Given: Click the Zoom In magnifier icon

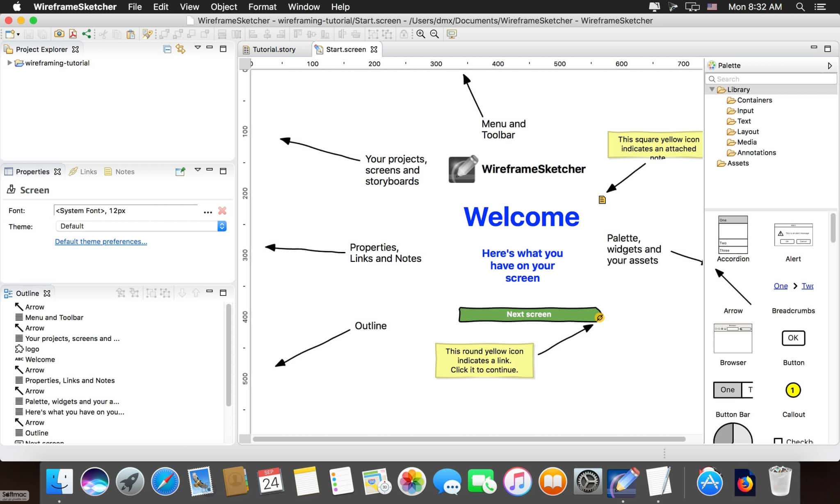Looking at the screenshot, I should click(x=420, y=34).
